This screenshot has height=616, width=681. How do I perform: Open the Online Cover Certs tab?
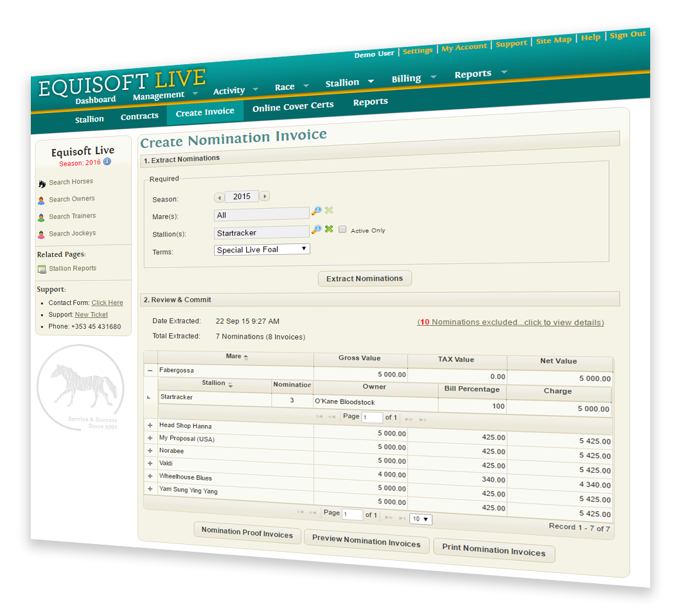(293, 107)
